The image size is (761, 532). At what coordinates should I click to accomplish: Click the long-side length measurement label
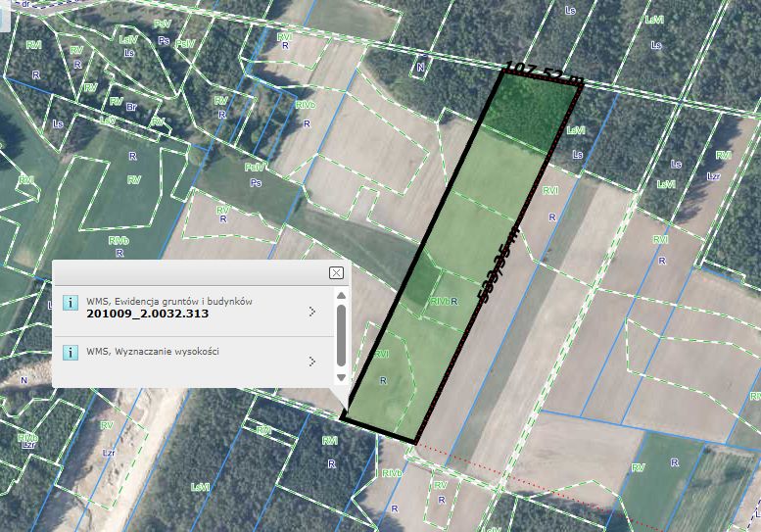[499, 265]
